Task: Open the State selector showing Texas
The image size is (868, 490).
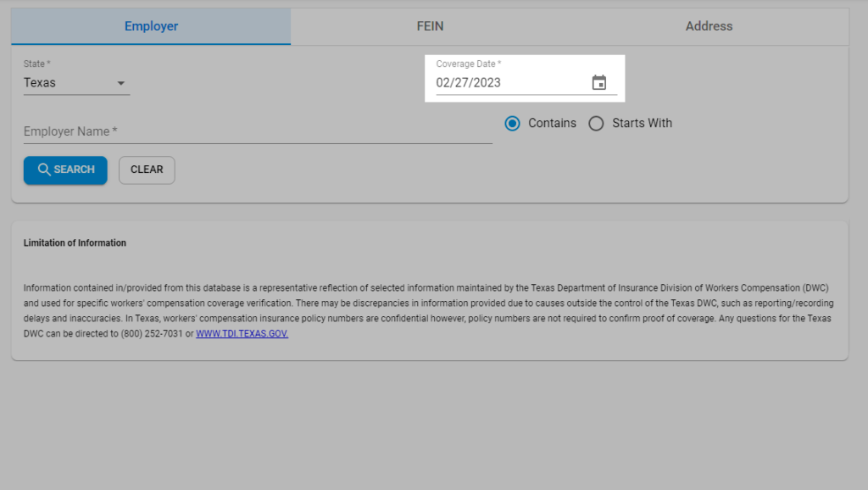Action: 76,83
